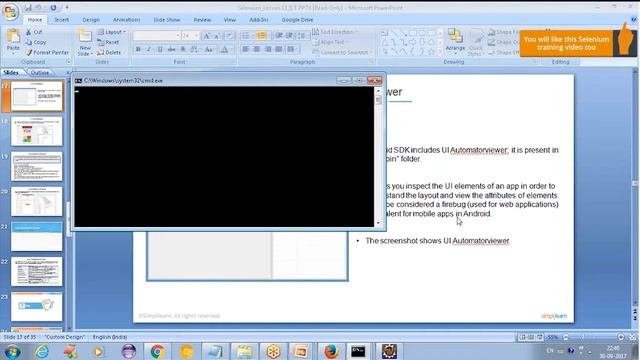Open Arrange options
This screenshot has height=360, width=640.
(455, 42)
